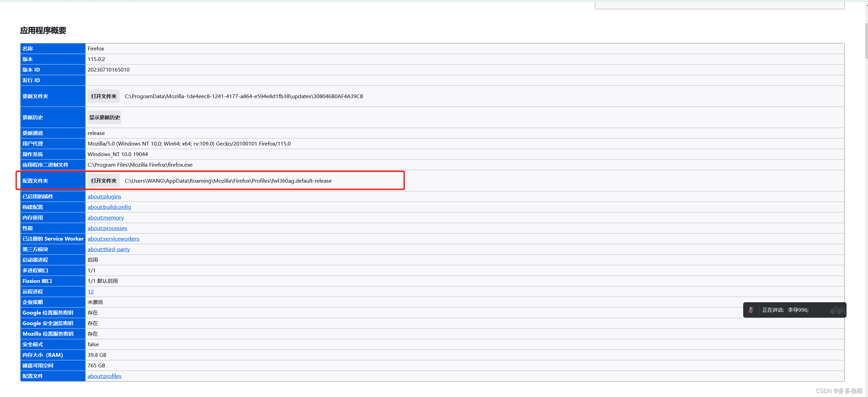Open the about:memory link

[106, 218]
